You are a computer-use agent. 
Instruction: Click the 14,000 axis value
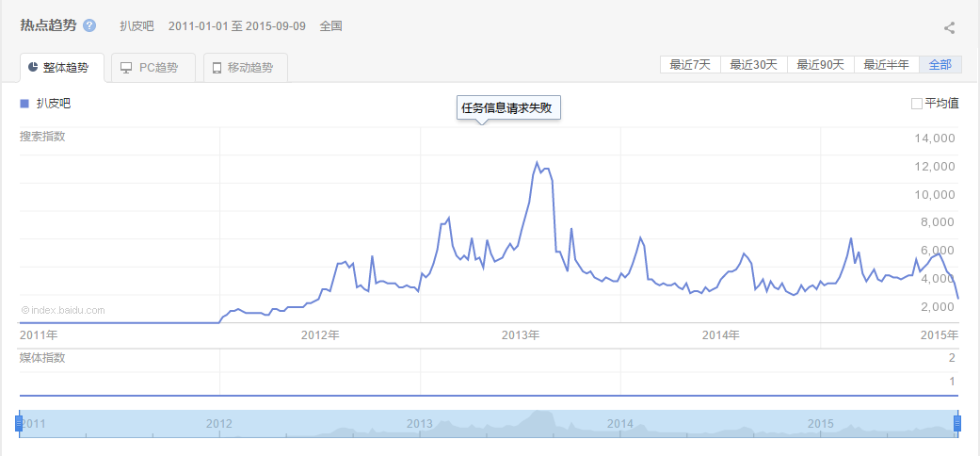point(935,138)
